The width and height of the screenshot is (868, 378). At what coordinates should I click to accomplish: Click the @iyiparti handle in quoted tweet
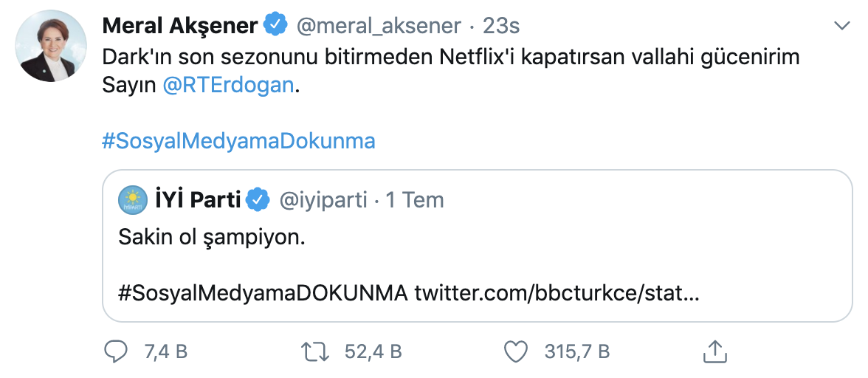tap(322, 199)
